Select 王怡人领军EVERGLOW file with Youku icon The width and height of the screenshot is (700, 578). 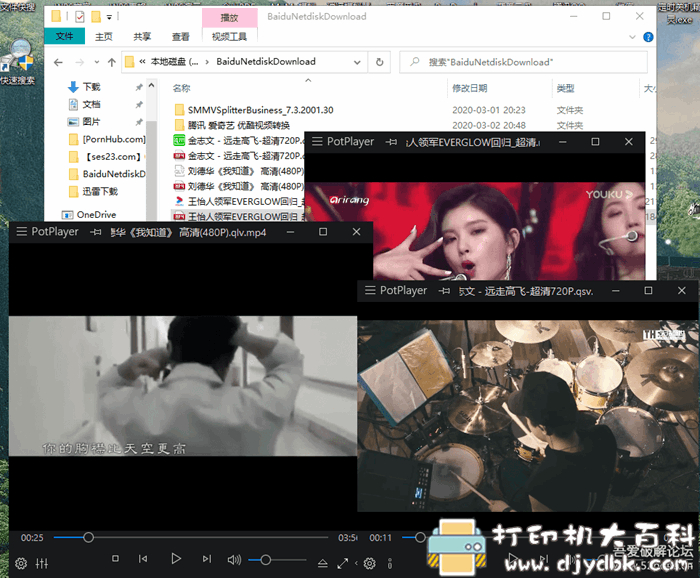[238, 201]
